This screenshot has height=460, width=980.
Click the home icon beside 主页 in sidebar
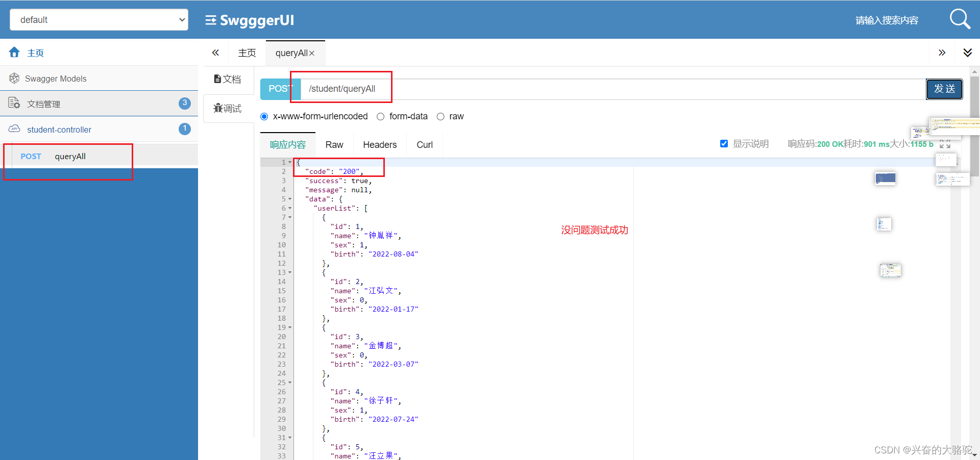[x=14, y=52]
